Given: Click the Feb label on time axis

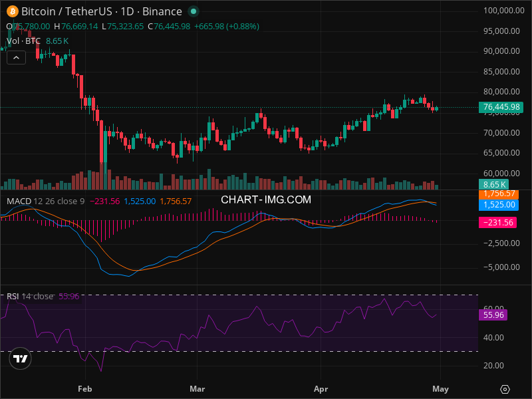Looking at the screenshot, I should coord(85,389).
